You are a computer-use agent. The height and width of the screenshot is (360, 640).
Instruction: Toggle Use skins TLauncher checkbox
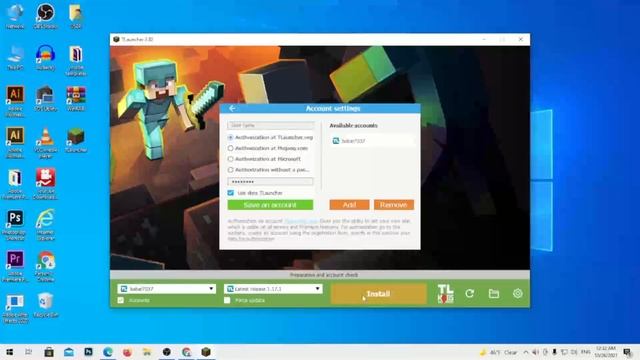pyautogui.click(x=231, y=193)
